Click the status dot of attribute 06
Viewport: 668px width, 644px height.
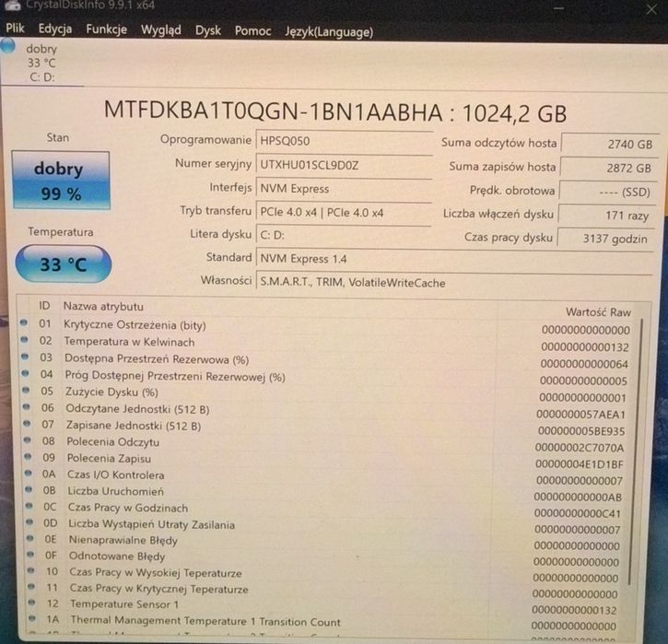click(26, 406)
